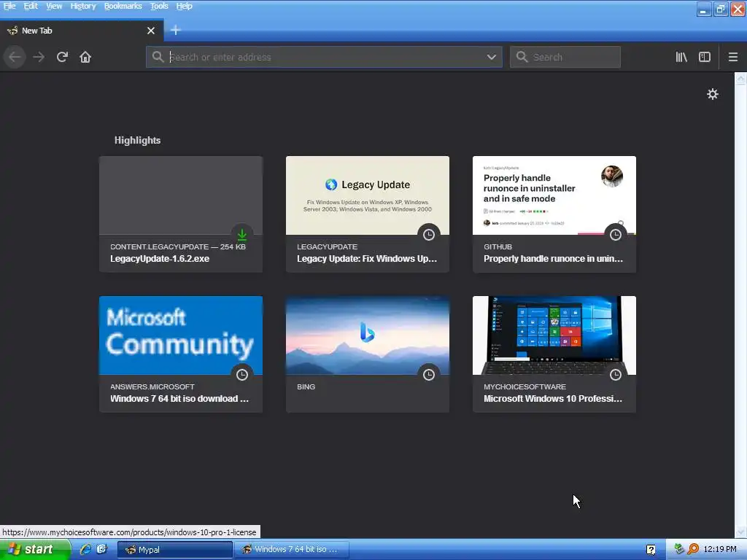Click the 12:19 PM system clock
Viewport: 747px width, 560px height.
720,549
